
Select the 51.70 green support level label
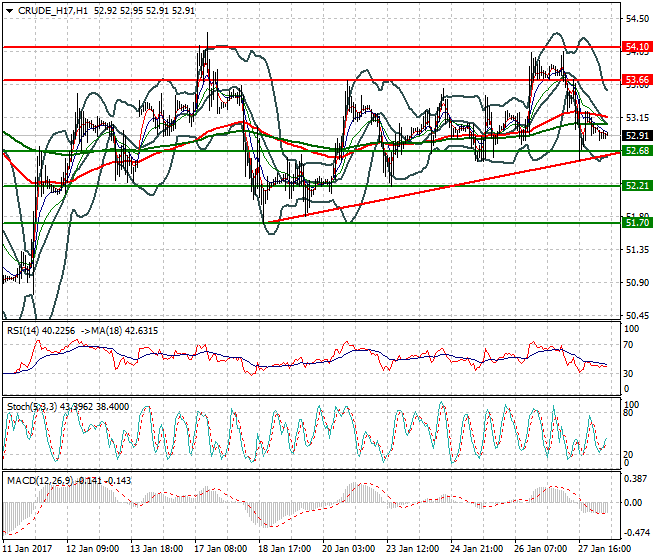[x=638, y=223]
